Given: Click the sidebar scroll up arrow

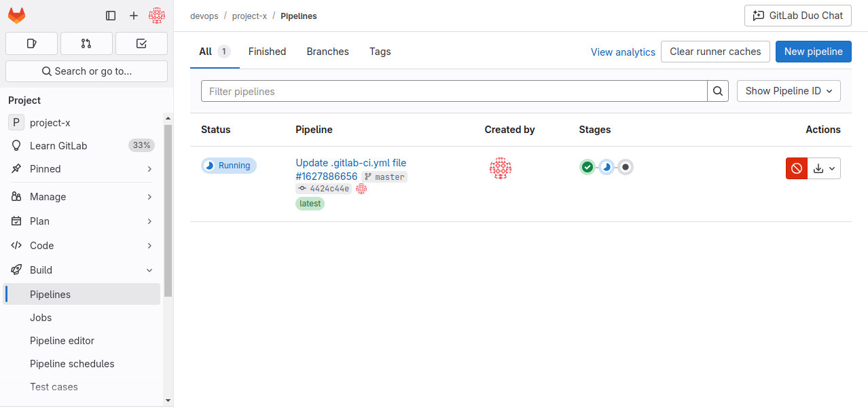Looking at the screenshot, I should (168, 118).
